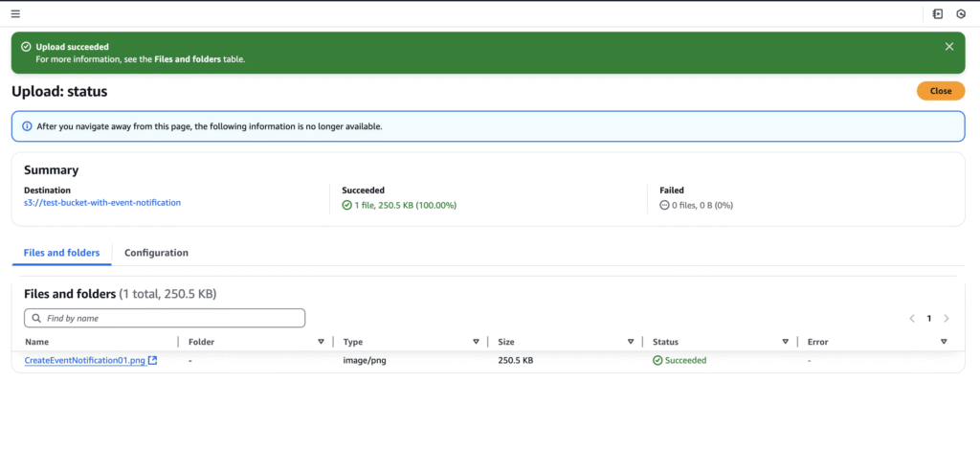
Task: Click the Succeeded status check icon in table
Action: click(x=657, y=360)
